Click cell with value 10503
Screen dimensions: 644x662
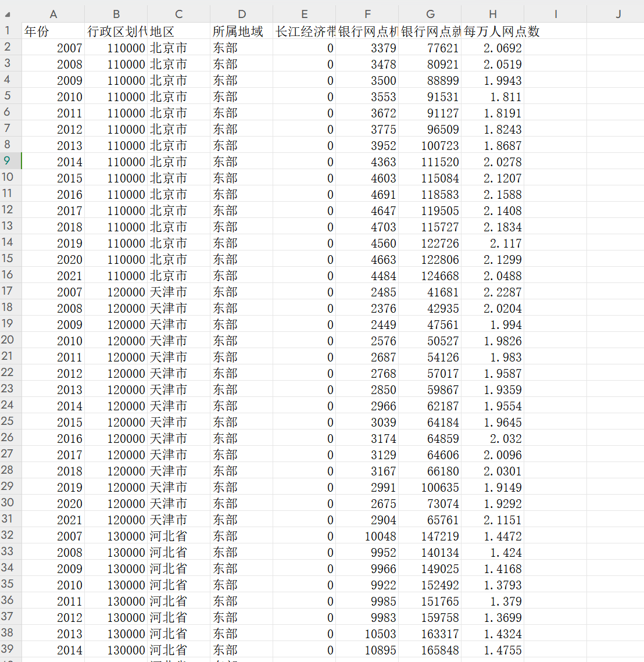click(367, 634)
